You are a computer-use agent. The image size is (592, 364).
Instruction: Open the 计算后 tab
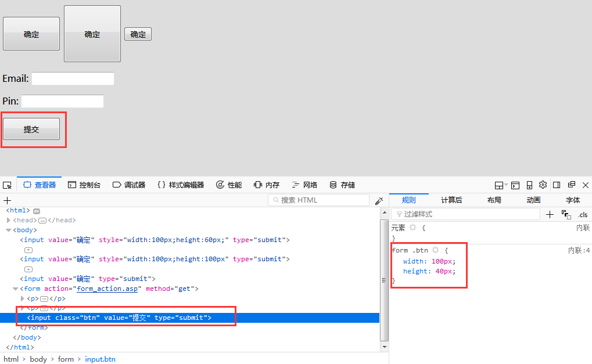(451, 200)
